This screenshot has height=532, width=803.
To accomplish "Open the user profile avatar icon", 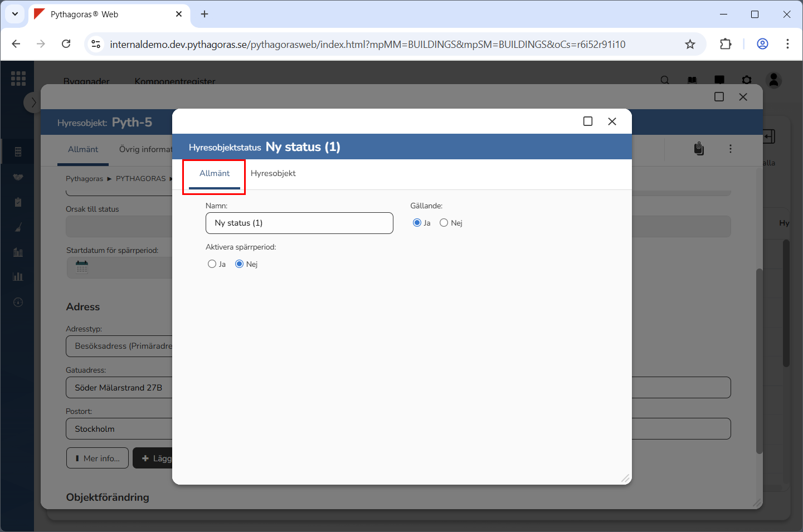I will coord(773,80).
